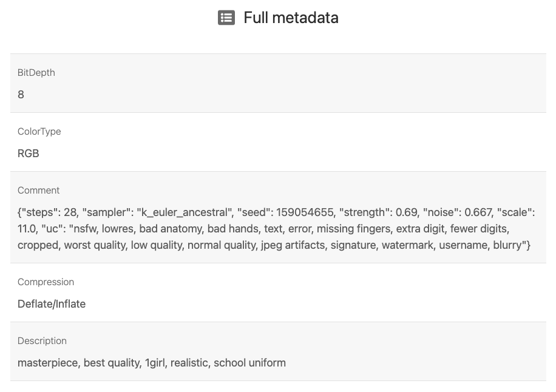Click the list icon beside Full metadata
The image size is (556, 392).
226,18
